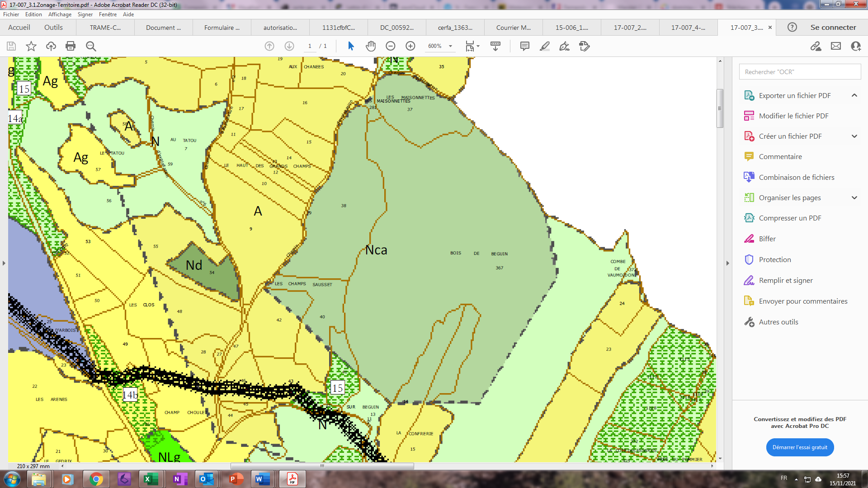Select the highlight text pen tool
Screen dimensions: 868x488
coord(545,46)
